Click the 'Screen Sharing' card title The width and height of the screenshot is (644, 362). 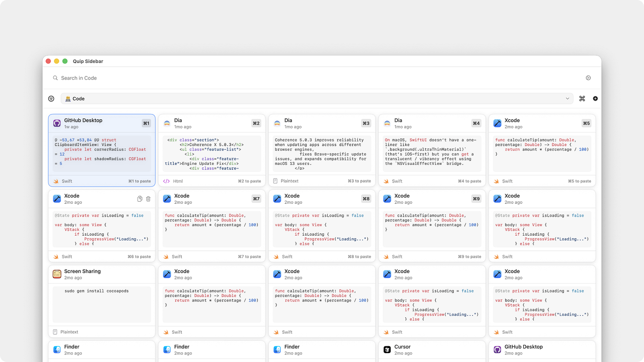(x=82, y=271)
